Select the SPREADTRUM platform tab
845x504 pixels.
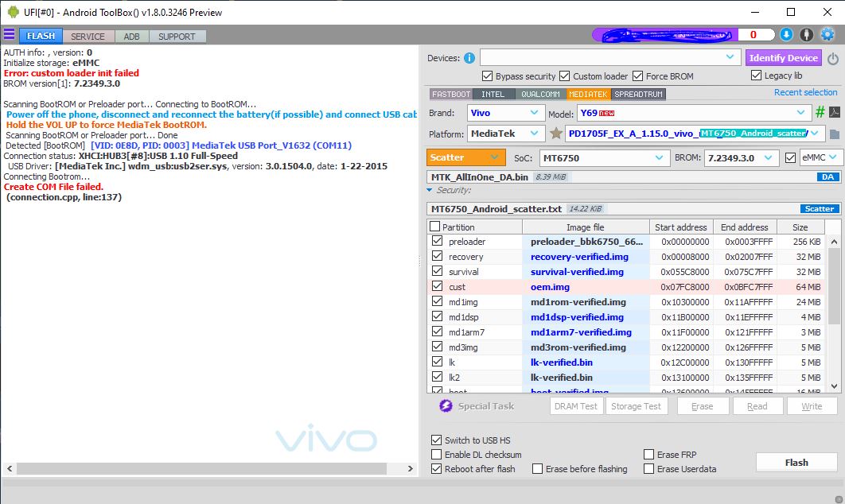click(x=639, y=95)
